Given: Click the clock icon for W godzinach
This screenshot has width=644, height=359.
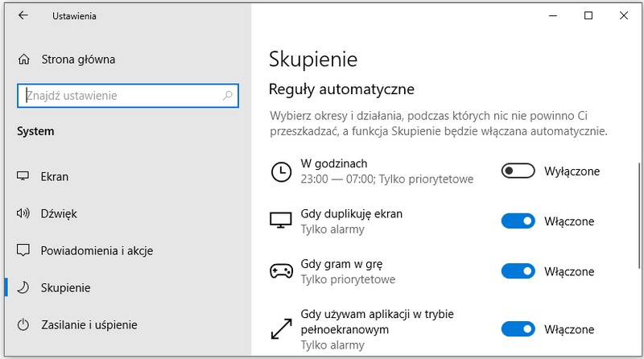Looking at the screenshot, I should [x=280, y=171].
